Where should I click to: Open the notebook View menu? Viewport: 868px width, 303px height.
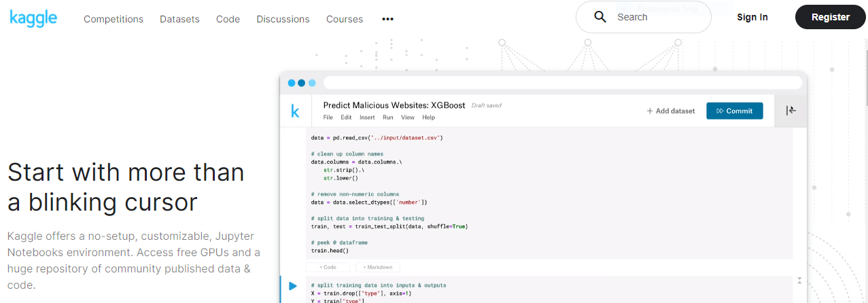tap(408, 118)
